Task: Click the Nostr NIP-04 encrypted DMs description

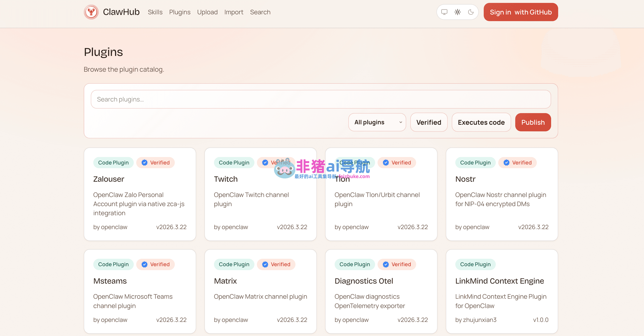Action: 501,199
